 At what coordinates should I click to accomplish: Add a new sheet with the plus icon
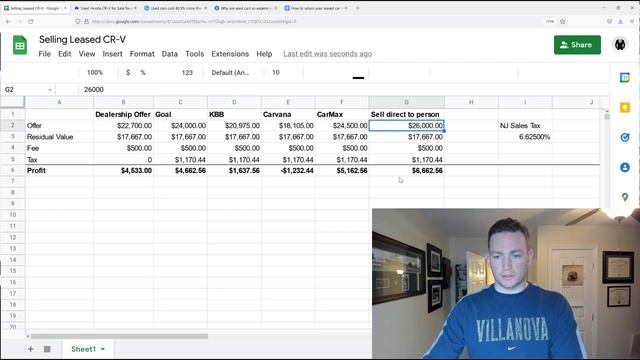31,349
